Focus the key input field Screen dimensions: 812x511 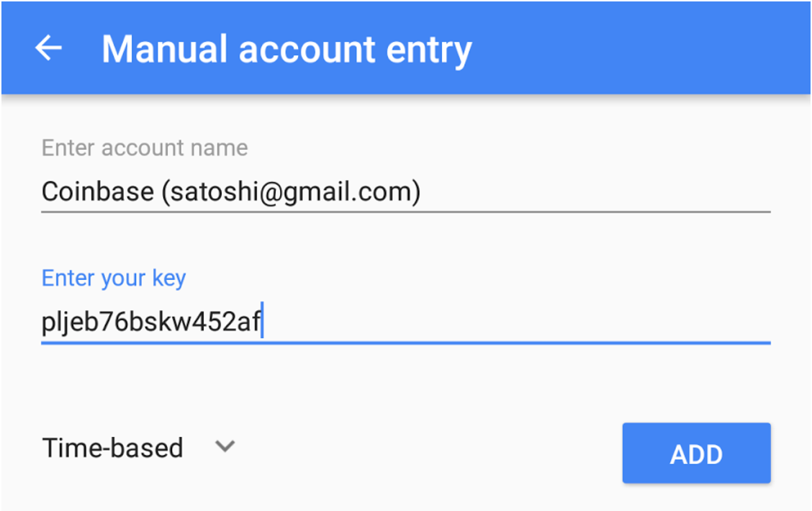click(x=406, y=322)
